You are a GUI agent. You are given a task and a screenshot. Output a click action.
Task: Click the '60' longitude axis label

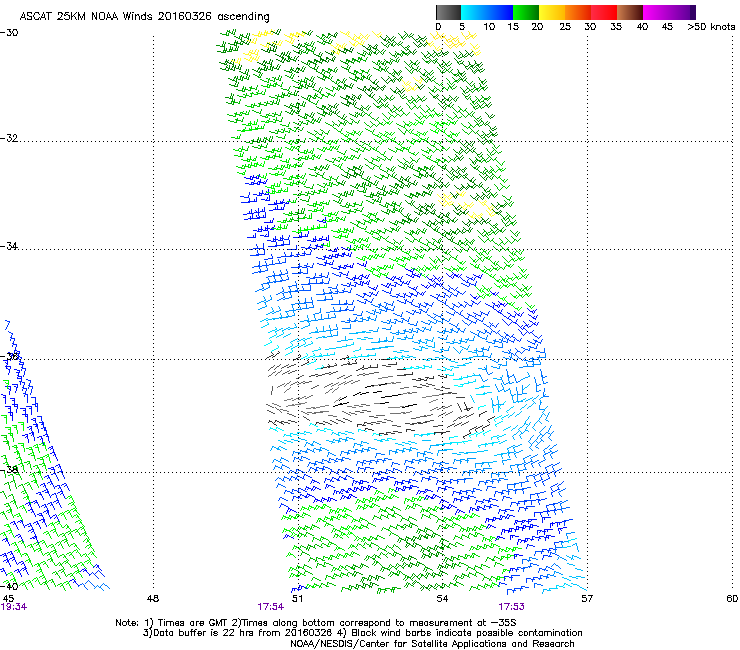coord(732,599)
